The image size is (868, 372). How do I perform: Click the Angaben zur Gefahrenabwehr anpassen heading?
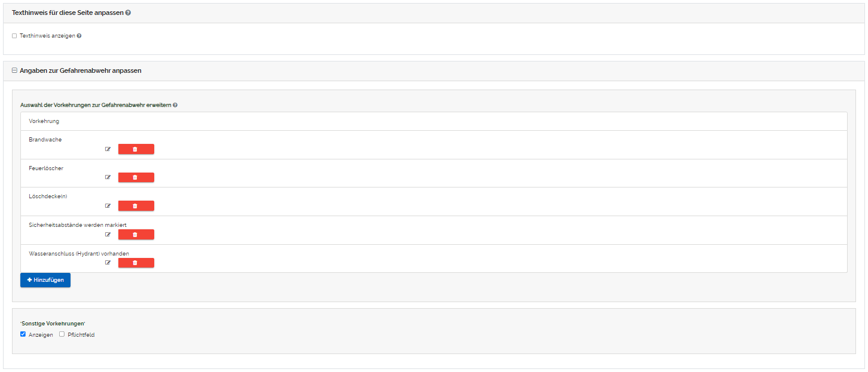pyautogui.click(x=80, y=70)
